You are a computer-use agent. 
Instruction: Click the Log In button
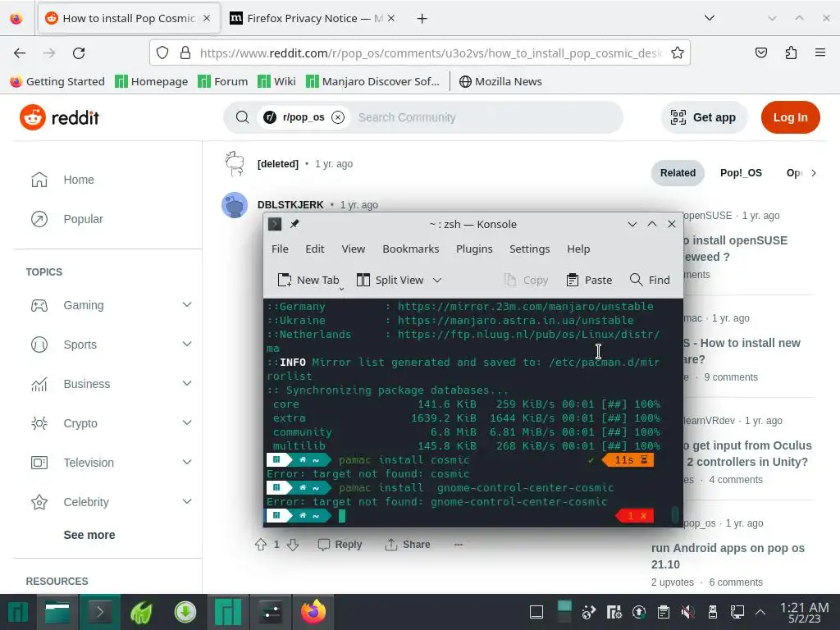point(790,117)
